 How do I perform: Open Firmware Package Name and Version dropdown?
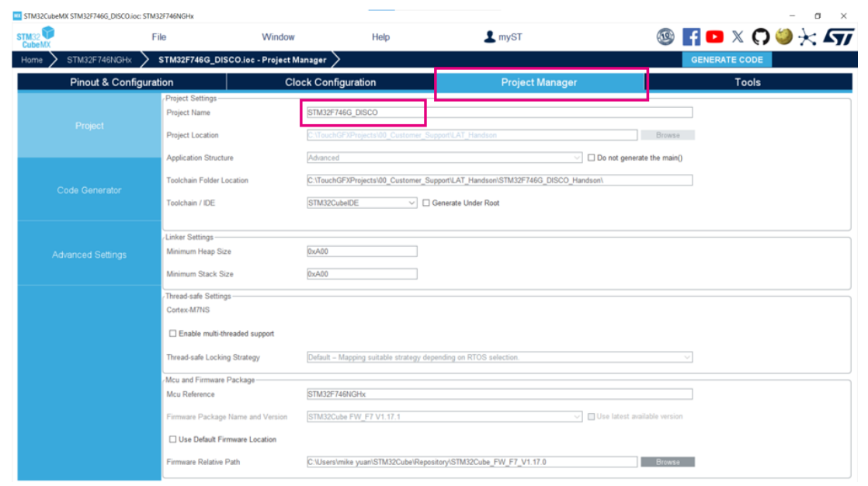(x=444, y=417)
